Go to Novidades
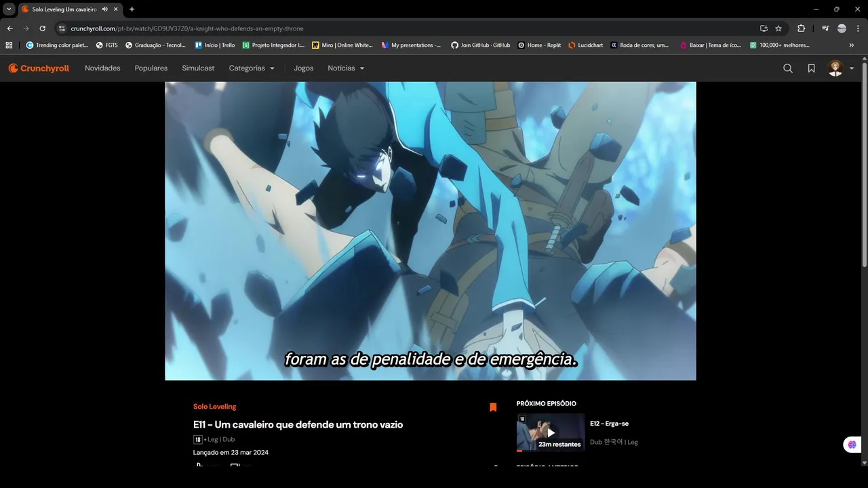 click(102, 68)
